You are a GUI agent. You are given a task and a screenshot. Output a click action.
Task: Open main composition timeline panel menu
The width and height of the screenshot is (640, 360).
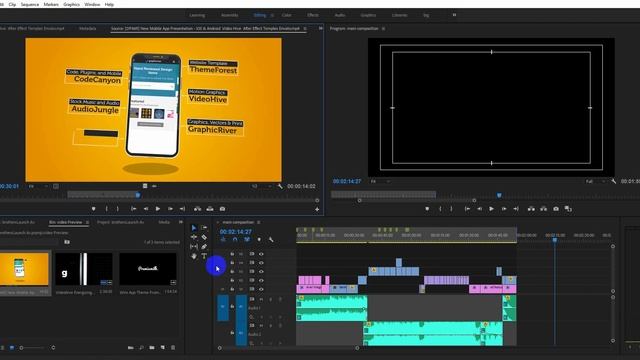pyautogui.click(x=258, y=222)
